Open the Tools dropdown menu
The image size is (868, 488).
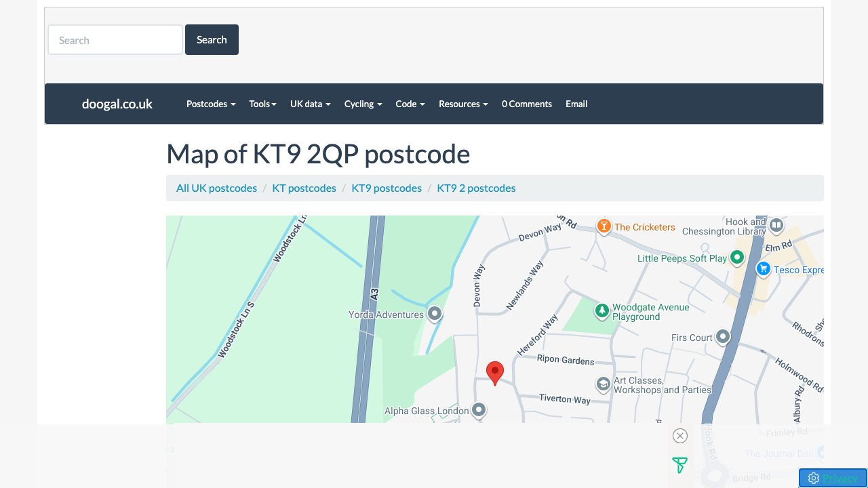[262, 104]
